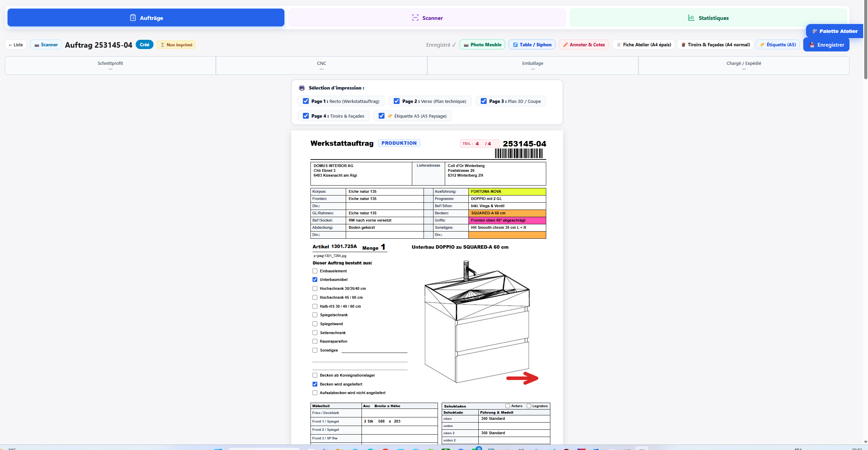Open the Palette Atelier panel
Screen dimensions: 868x450
coord(835,31)
